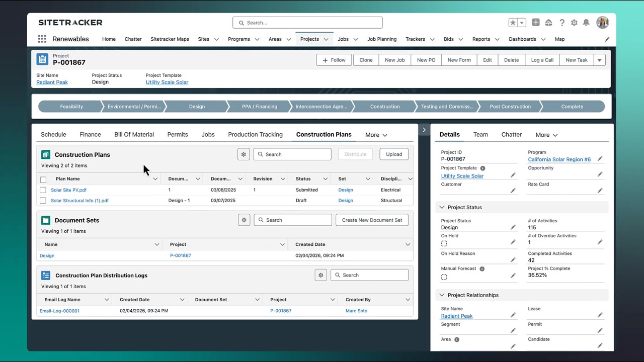644x362 pixels.
Task: Click the global Search field
Action: point(307,23)
